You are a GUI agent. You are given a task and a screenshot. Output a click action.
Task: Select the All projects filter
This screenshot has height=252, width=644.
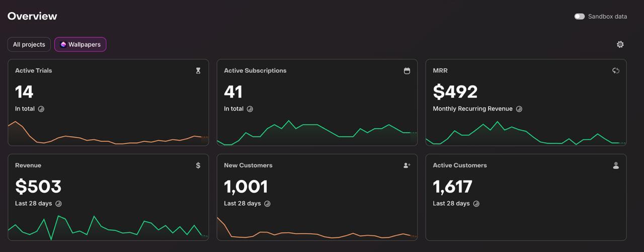click(x=29, y=44)
